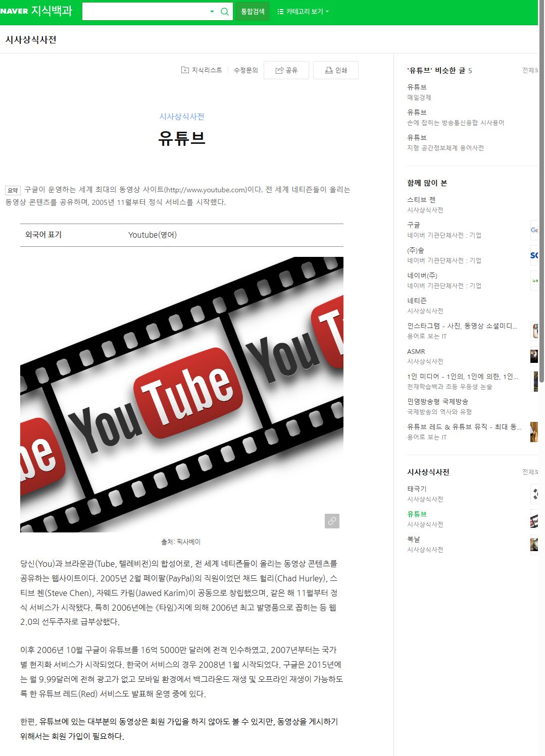Open 스티브 첸 related entry
Viewport: 545px width, 756px height.
click(x=421, y=199)
